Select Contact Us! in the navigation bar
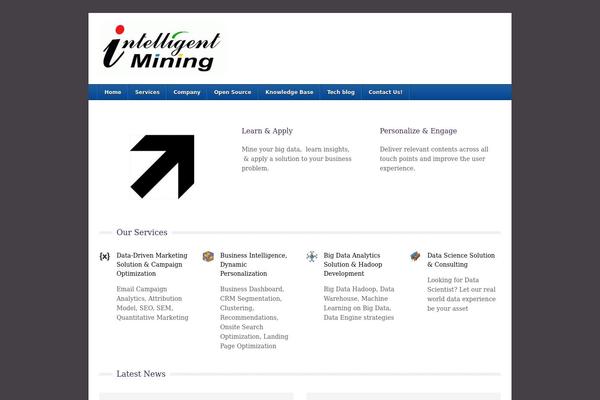The width and height of the screenshot is (600, 400). pos(385,92)
